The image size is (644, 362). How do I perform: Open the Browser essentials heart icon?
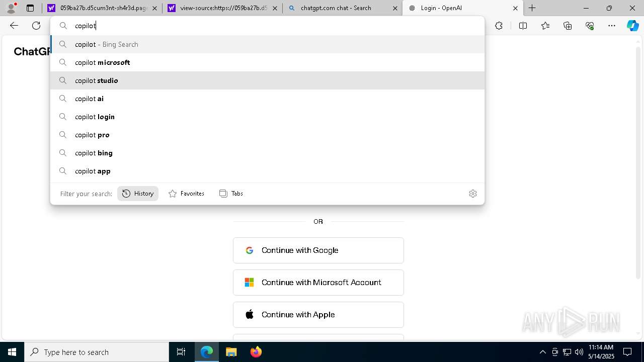[590, 26]
